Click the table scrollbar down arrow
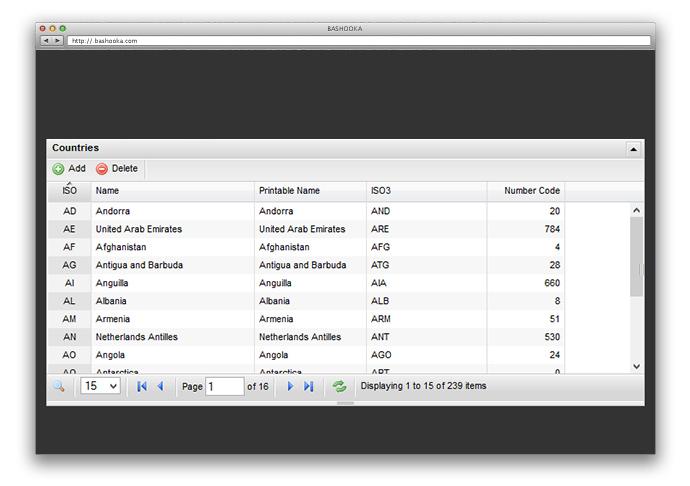This screenshot has height=486, width=690. pos(636,366)
